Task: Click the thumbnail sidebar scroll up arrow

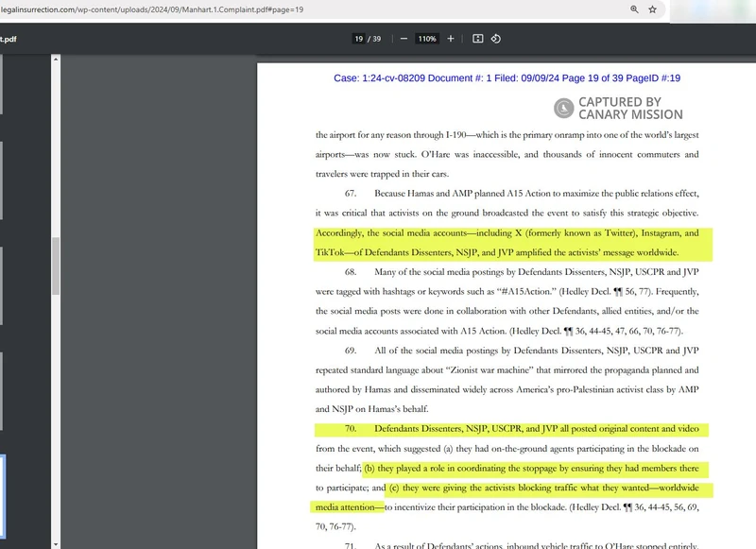Action: pos(56,59)
